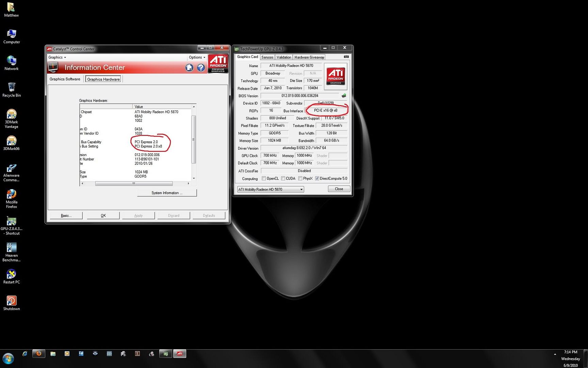This screenshot has width=588, height=368.
Task: Toggle the DirectCompute 5.0 checkbox
Action: [x=317, y=179]
